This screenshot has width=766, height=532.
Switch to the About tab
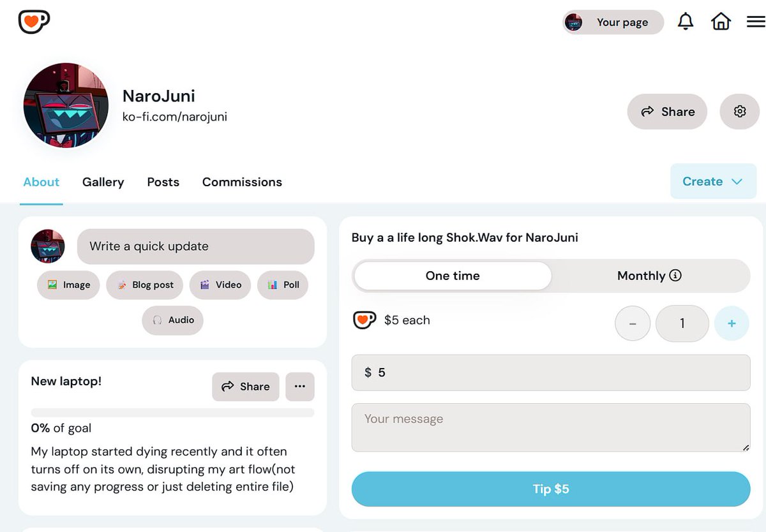coord(41,182)
